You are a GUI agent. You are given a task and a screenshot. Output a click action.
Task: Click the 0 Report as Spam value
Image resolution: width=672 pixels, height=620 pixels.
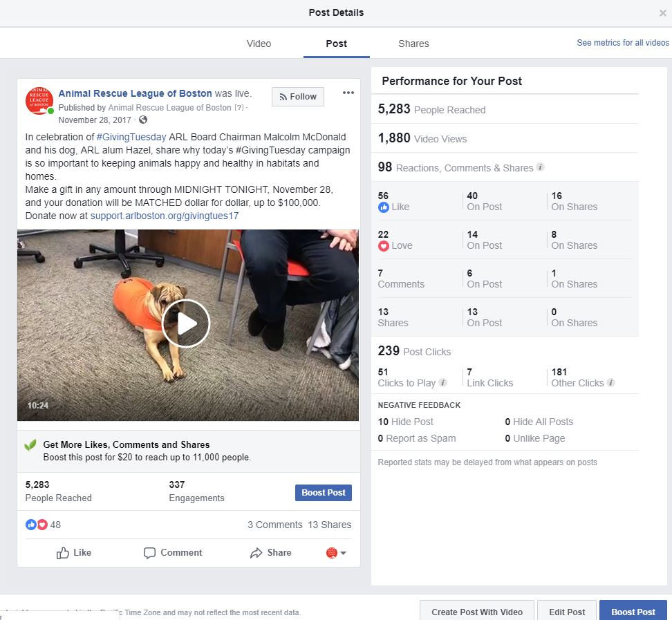pos(417,438)
